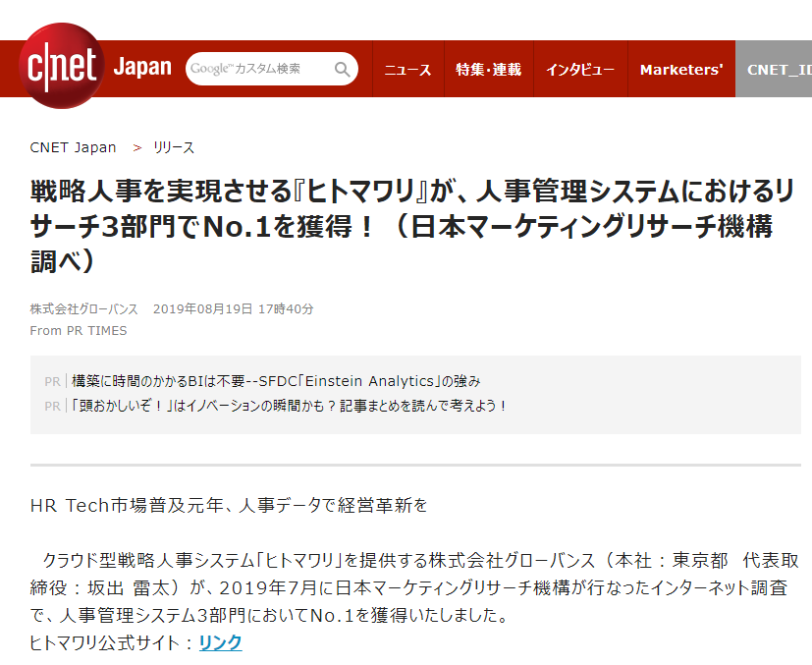Open the 頭おかしいぞ innovation PR link
This screenshot has width=812, height=665.
point(289,406)
